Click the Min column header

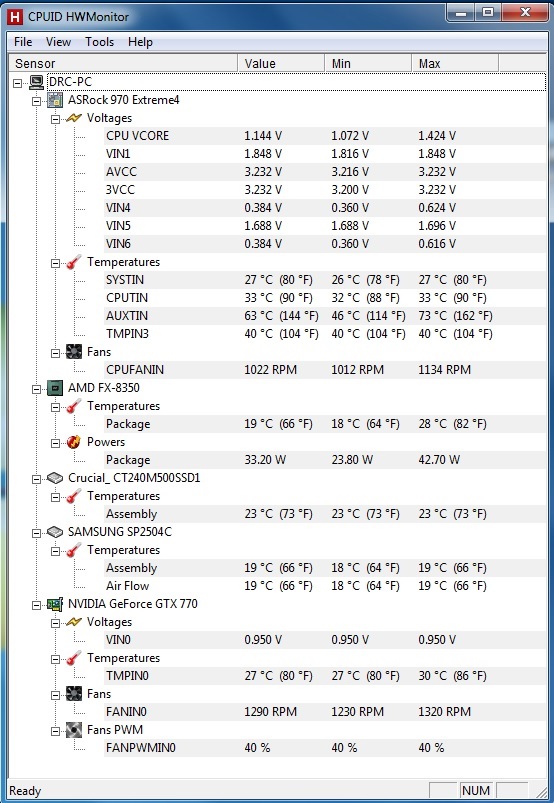[x=368, y=64]
